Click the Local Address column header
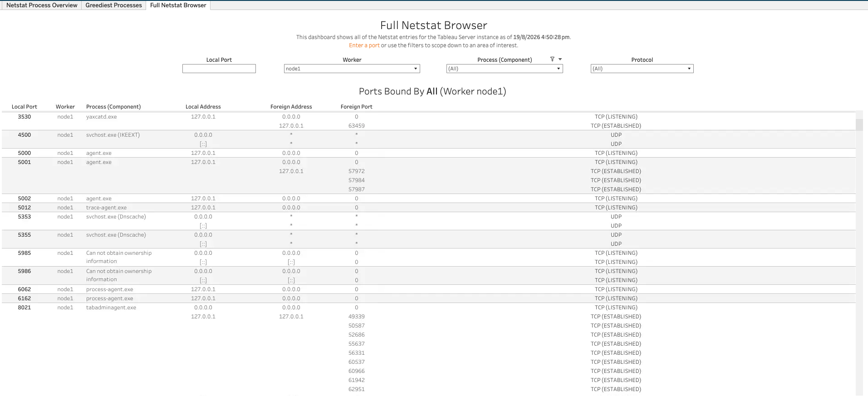The image size is (868, 397). [x=203, y=107]
